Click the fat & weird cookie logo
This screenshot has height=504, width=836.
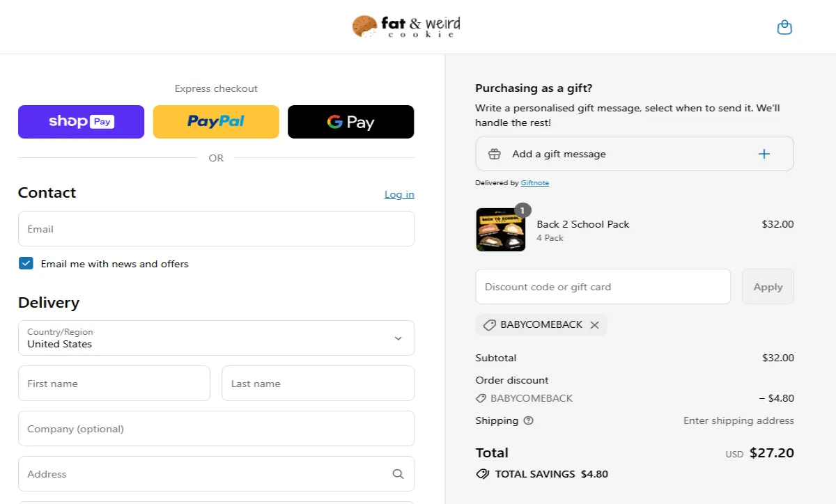[406, 26]
